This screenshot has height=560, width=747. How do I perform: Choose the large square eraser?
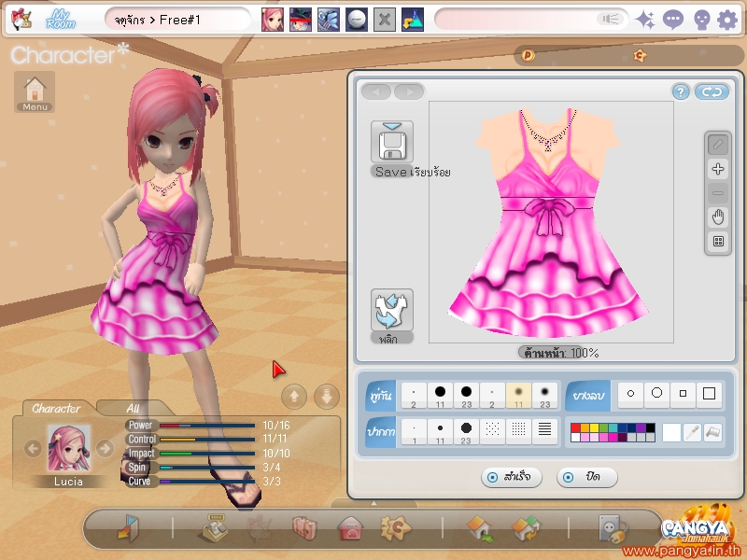click(710, 394)
